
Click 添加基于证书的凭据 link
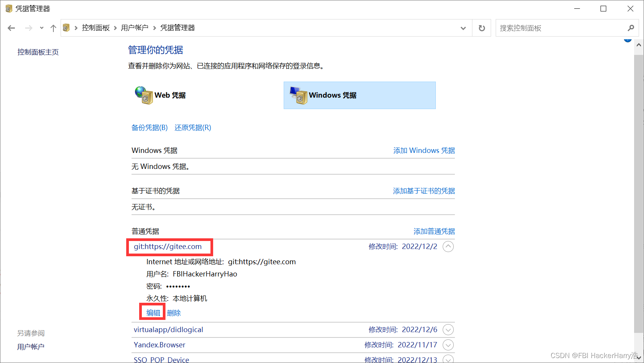tap(424, 191)
